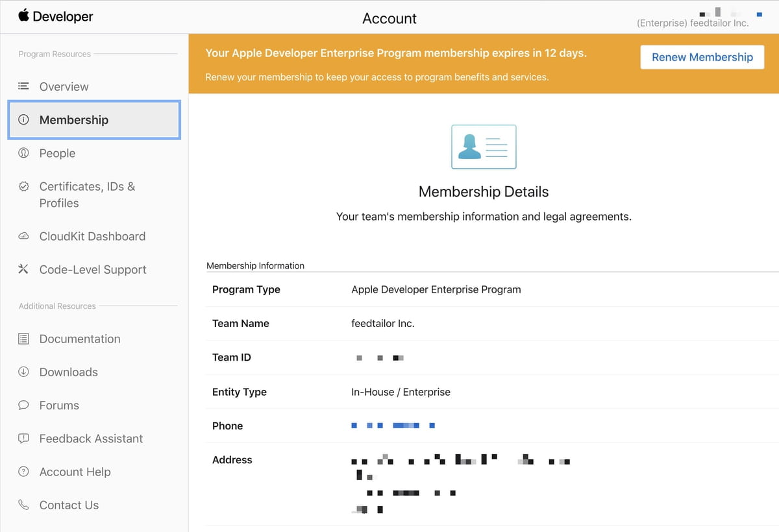Image resolution: width=779 pixels, height=532 pixels.
Task: Click the Team Name label
Action: 241,323
